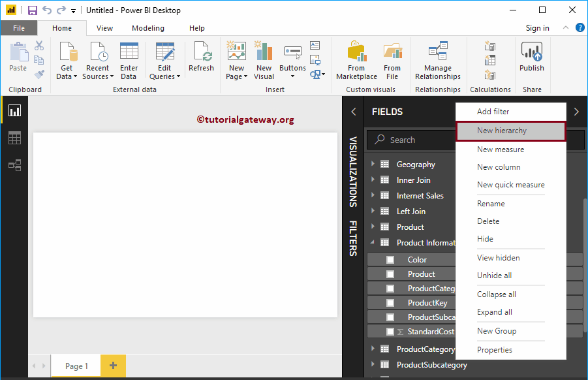The image size is (588, 380).
Task: Switch to the Modeling ribbon tab
Action: (147, 28)
